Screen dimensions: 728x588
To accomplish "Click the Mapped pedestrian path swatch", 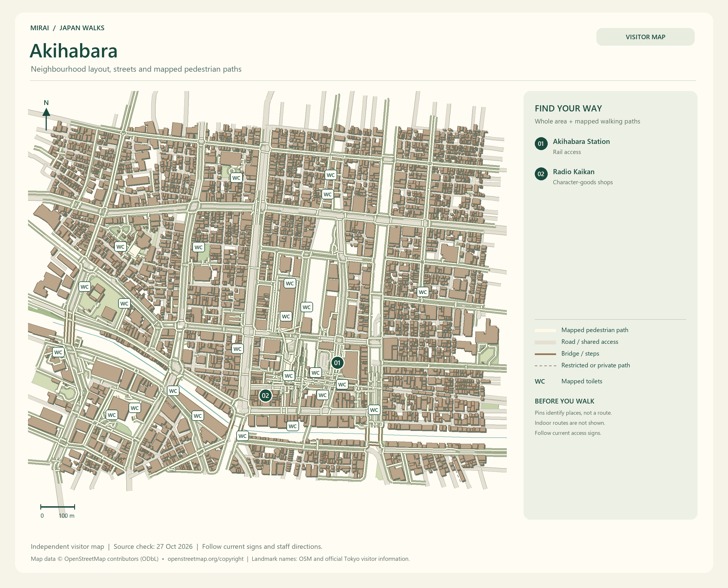I will [x=545, y=330].
